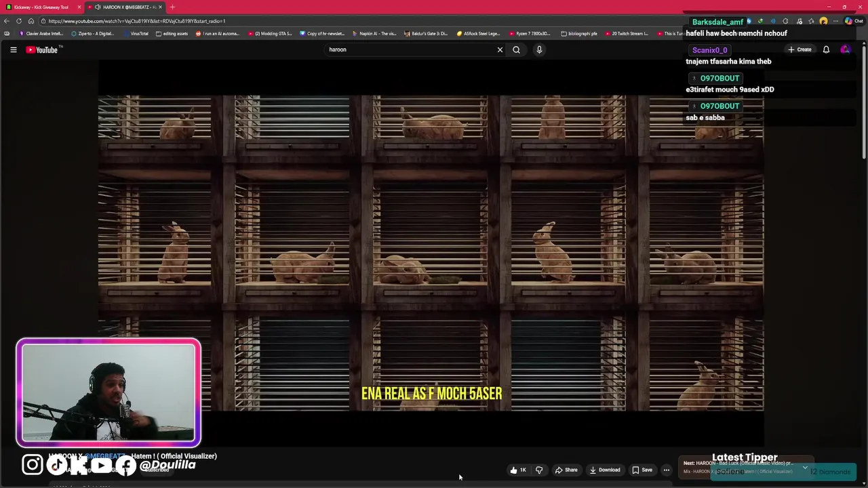Viewport: 868px width, 488px height.
Task: Download the video
Action: [x=605, y=470]
